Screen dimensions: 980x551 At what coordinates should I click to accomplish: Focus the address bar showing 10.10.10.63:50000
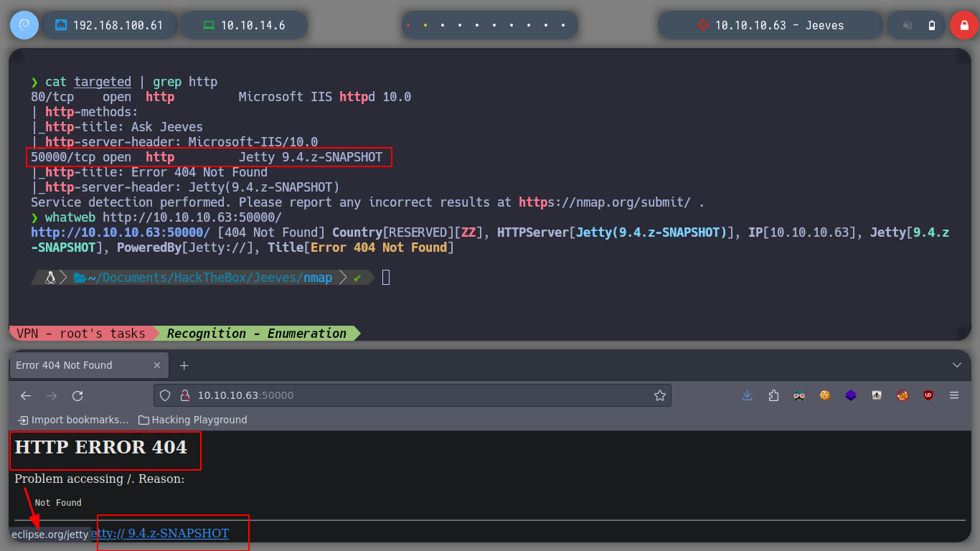(413, 395)
